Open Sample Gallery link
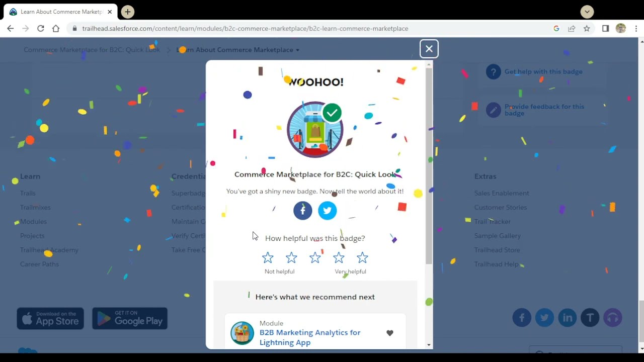 [498, 235]
